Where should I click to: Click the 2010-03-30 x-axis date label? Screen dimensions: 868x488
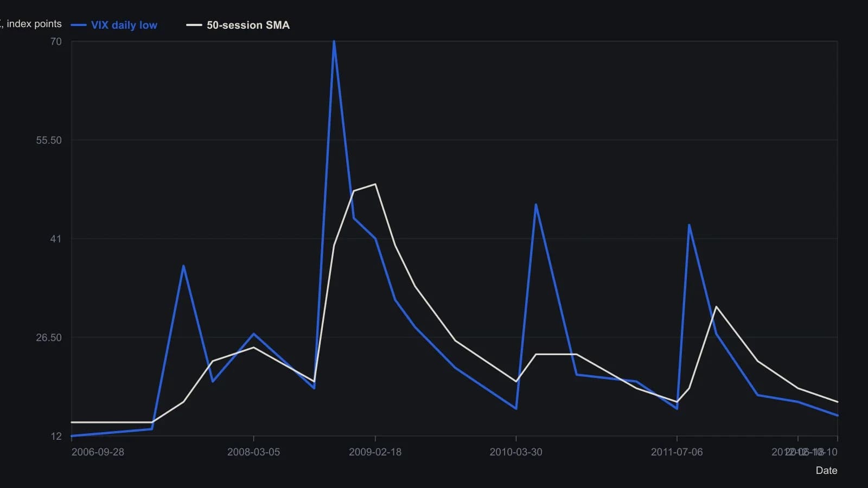516,452
